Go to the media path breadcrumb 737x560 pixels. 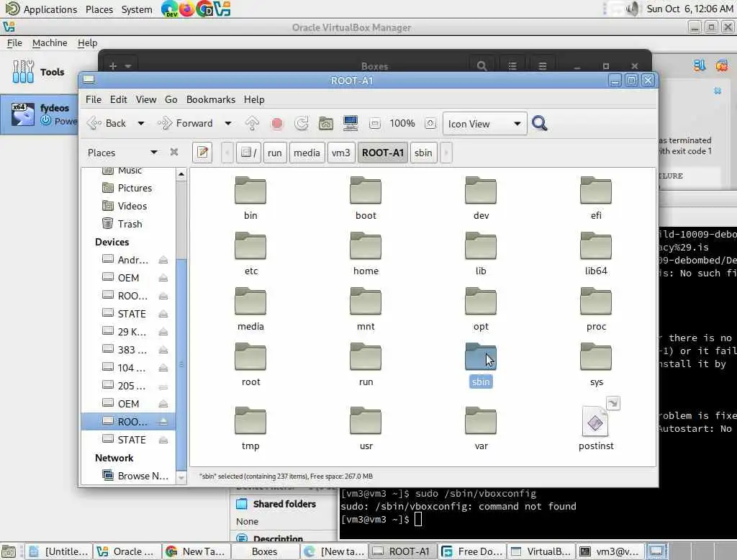point(307,153)
